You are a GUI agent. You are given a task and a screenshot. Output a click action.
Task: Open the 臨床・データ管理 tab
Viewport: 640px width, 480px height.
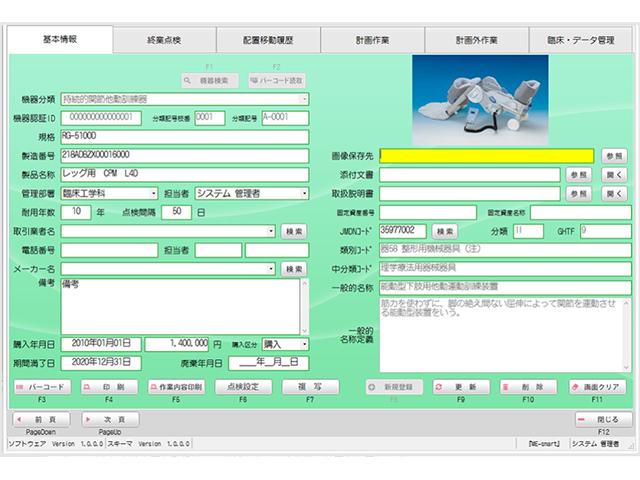(x=580, y=40)
